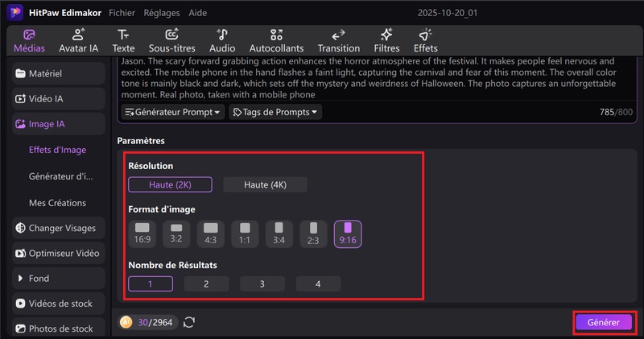Select the Texte tool icon
644x339 pixels.
[x=123, y=40]
